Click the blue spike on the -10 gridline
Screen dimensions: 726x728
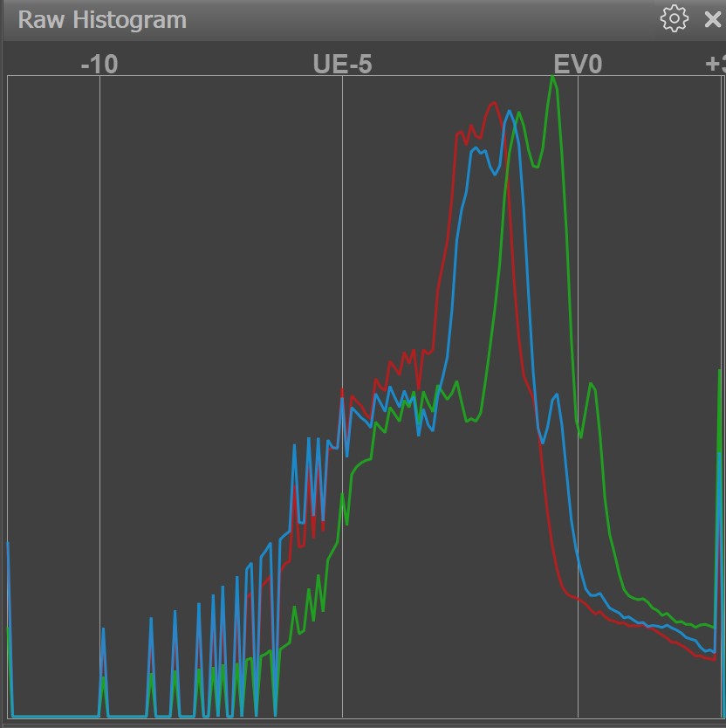coord(103,630)
